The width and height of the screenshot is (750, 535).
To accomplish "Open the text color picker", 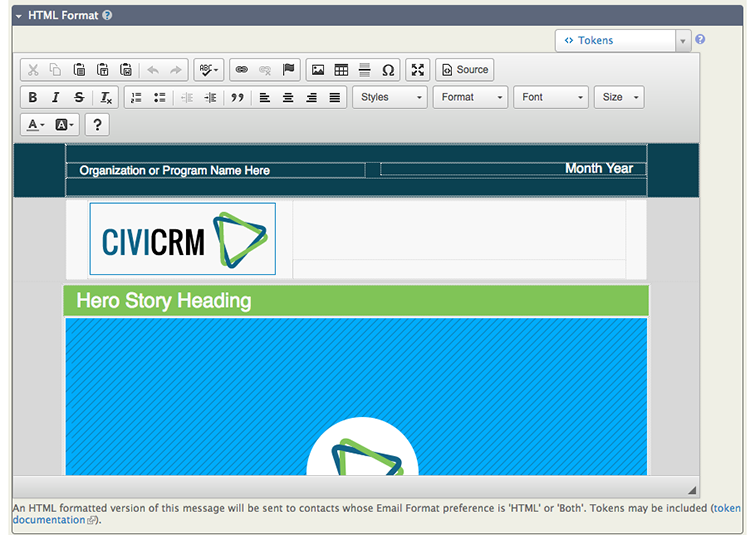I will (35, 125).
